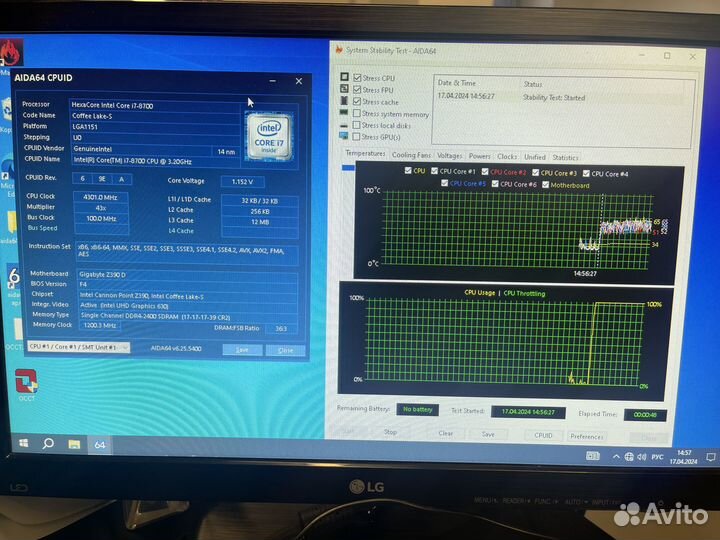Image resolution: width=720 pixels, height=540 pixels.
Task: Open the notification center icon
Action: click(x=711, y=457)
